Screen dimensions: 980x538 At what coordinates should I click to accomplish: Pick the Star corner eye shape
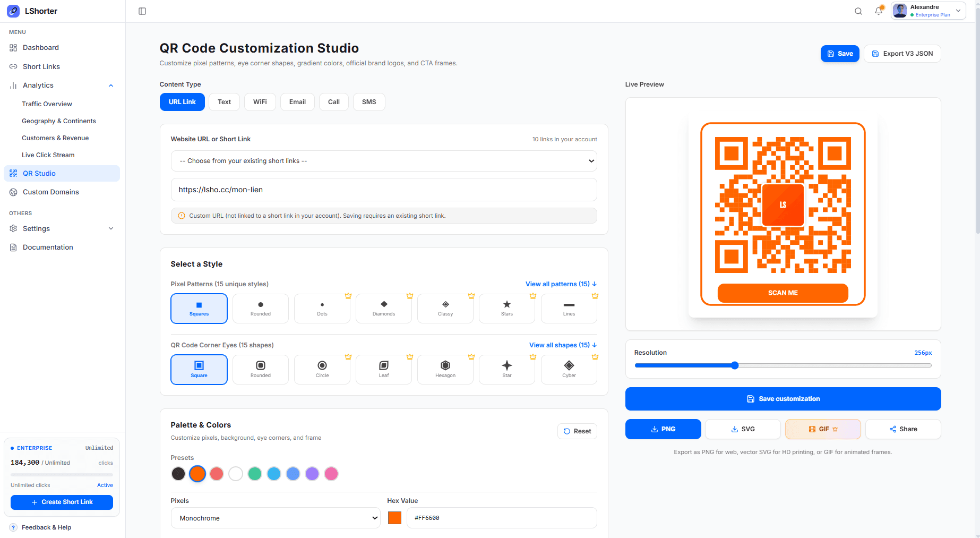(x=507, y=370)
